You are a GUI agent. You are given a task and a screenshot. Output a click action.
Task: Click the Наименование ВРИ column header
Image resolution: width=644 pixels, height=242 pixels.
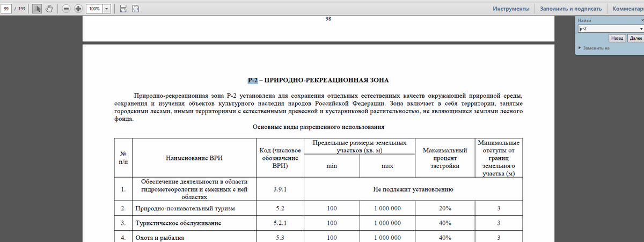[194, 158]
